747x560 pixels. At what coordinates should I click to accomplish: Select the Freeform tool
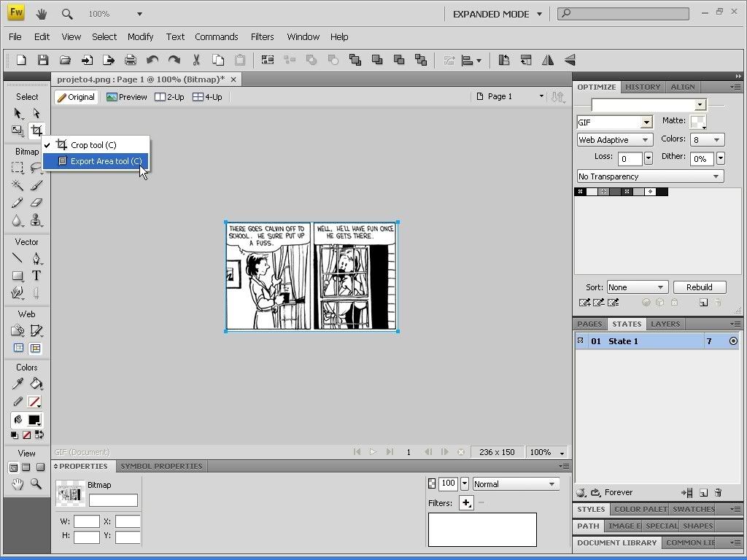coord(18,293)
